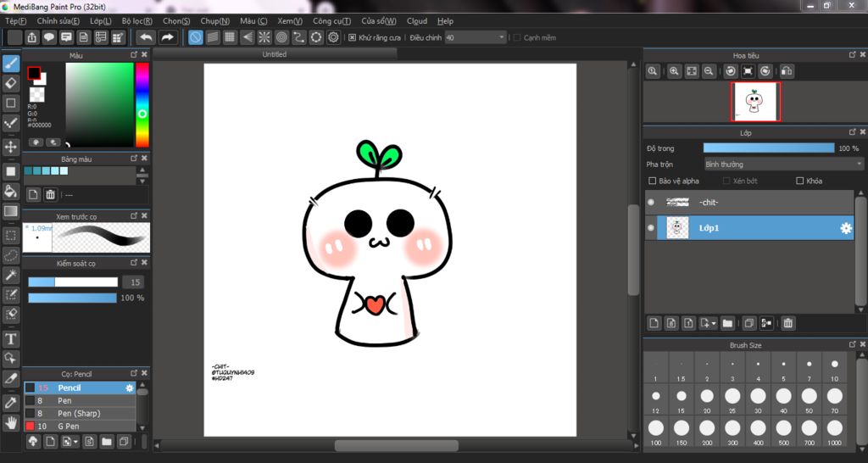This screenshot has width=868, height=463.
Task: Undo the last action with the back arrow
Action: coord(146,37)
